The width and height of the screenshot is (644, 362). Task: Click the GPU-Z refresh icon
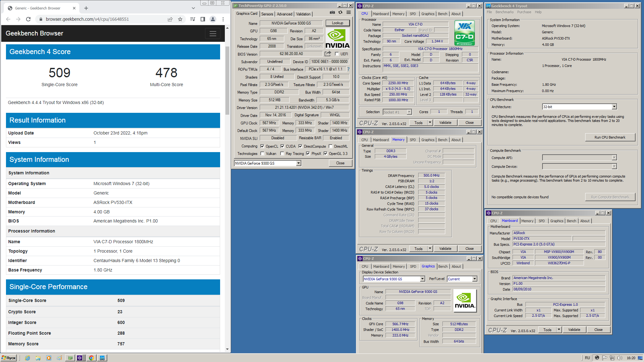click(340, 13)
